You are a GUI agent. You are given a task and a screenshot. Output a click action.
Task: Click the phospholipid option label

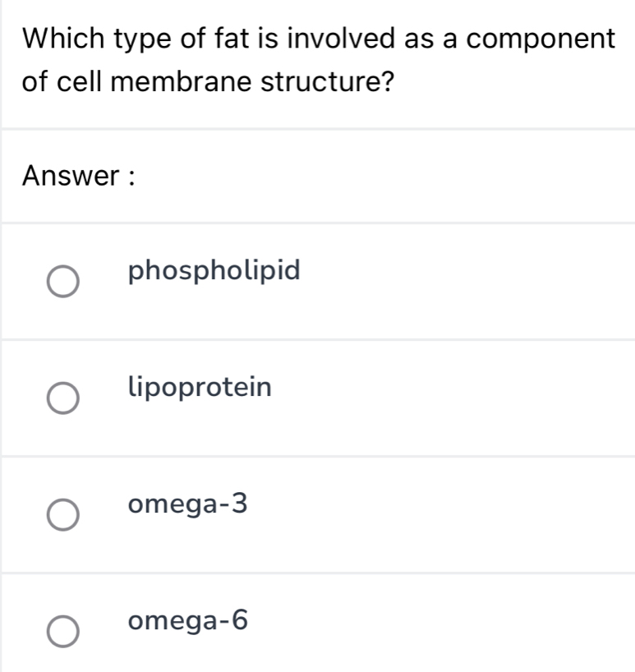215,271
